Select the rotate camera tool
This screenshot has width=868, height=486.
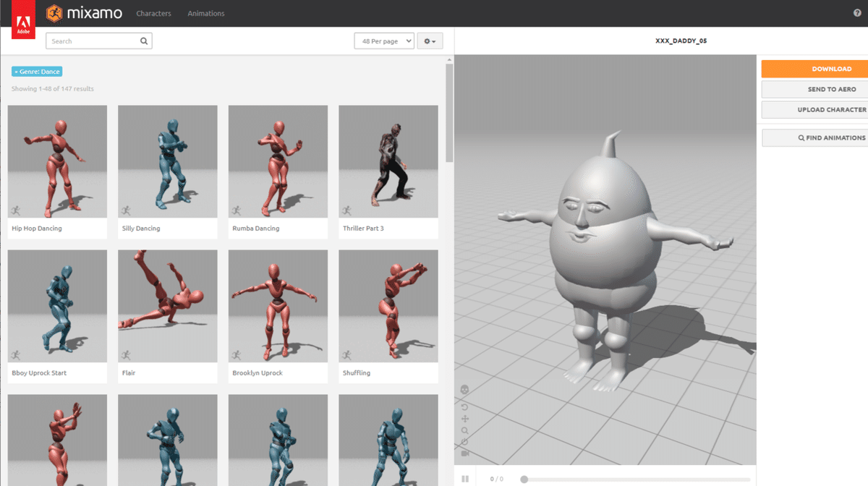click(x=464, y=407)
